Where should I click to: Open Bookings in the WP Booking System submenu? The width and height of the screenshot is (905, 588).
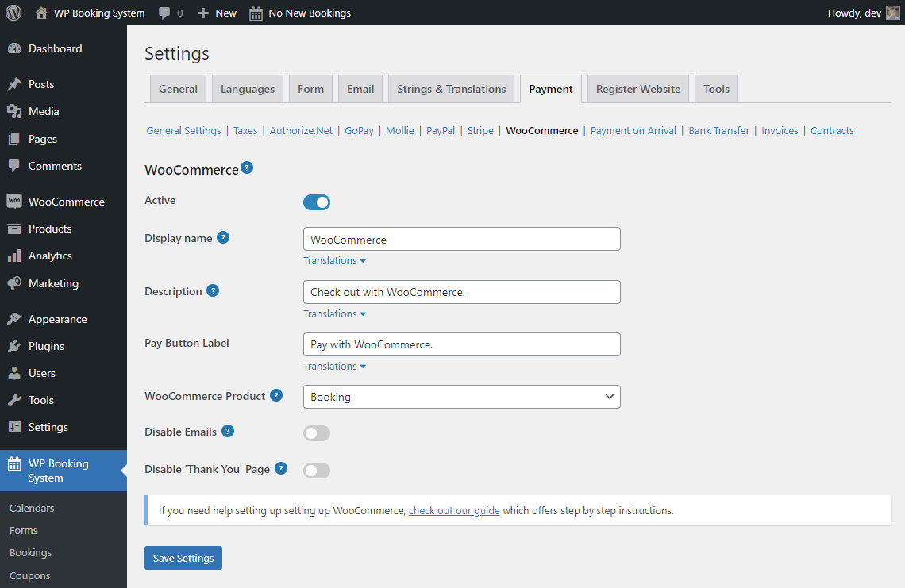click(31, 553)
